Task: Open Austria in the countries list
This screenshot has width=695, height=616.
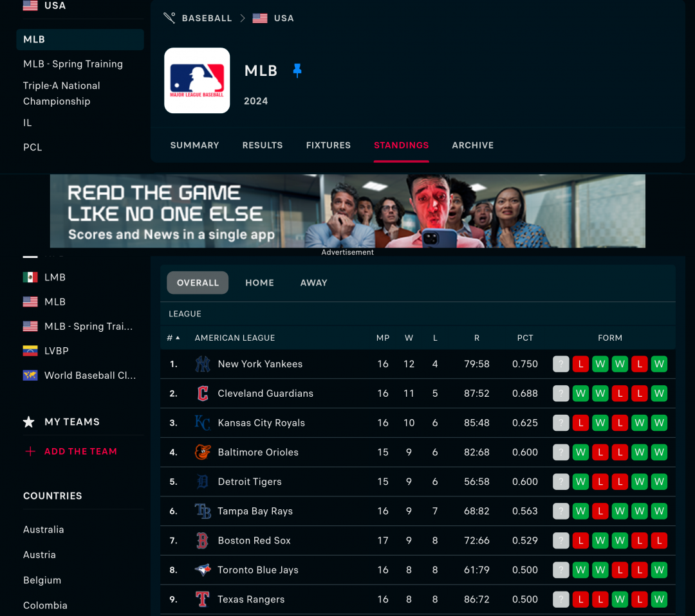Action: pos(39,555)
